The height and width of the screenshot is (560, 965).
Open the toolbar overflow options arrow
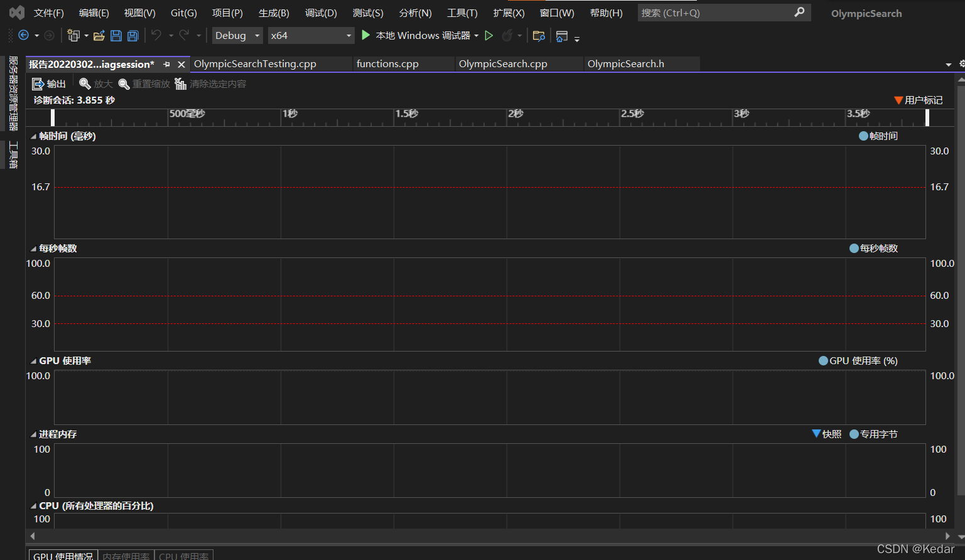tap(577, 39)
